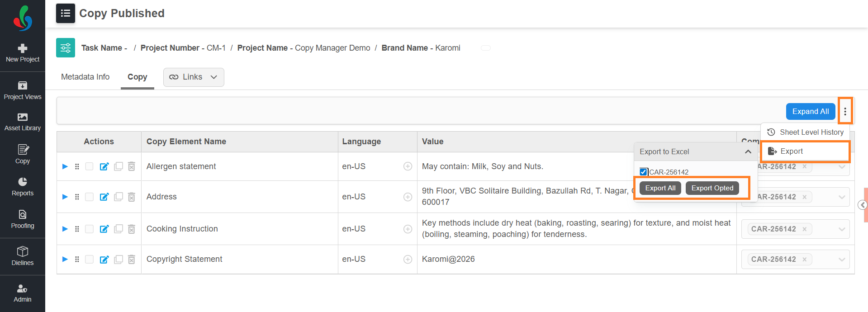Viewport: 868px width, 312px height.
Task: Expand the Address row details
Action: tap(65, 197)
